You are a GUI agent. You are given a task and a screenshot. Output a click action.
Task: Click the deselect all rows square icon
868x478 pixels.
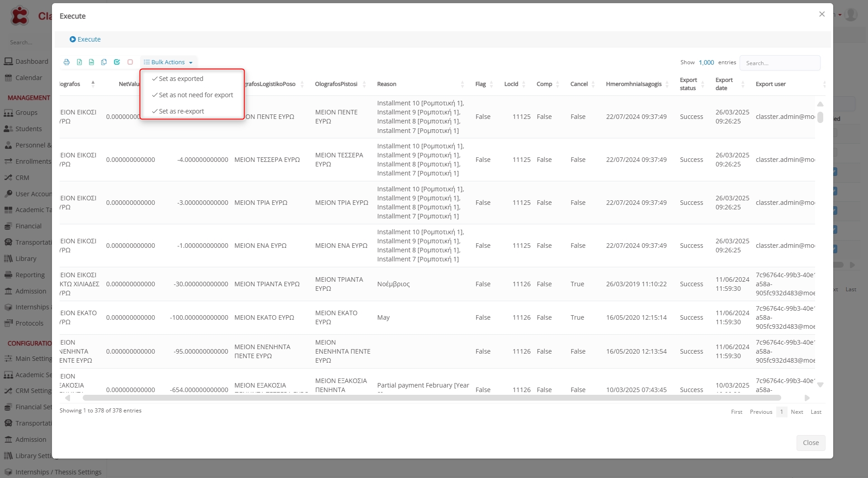(x=130, y=62)
